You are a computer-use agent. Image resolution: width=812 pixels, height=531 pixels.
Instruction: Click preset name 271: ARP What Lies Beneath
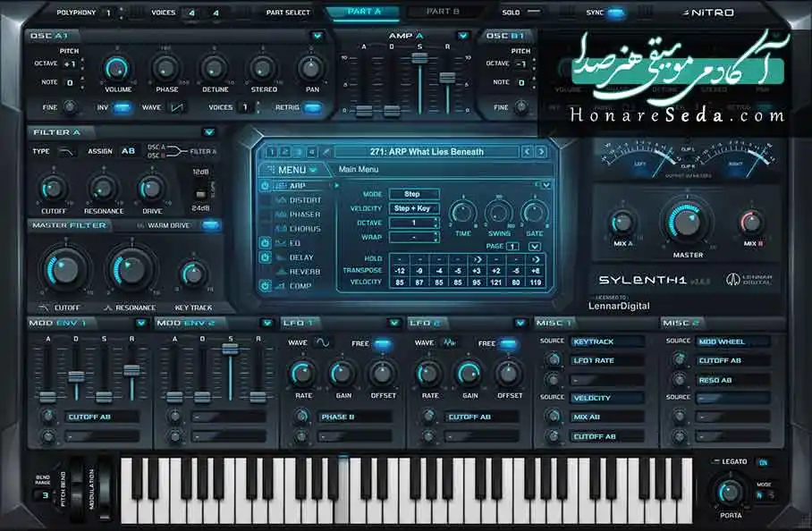pos(427,152)
